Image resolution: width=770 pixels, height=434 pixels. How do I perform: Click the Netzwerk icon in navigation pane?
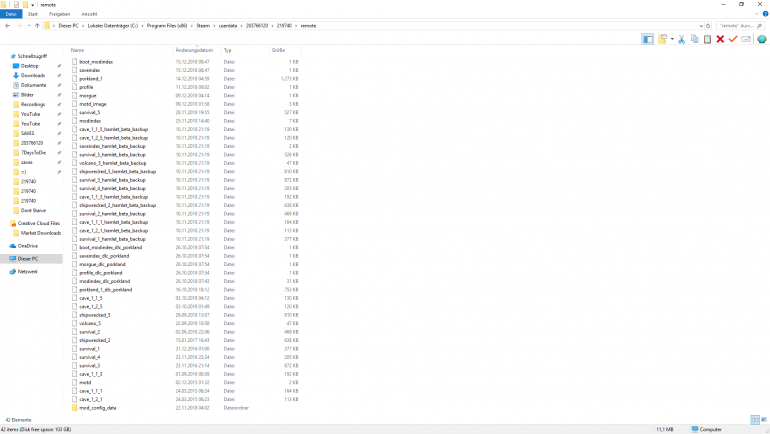(x=12, y=271)
